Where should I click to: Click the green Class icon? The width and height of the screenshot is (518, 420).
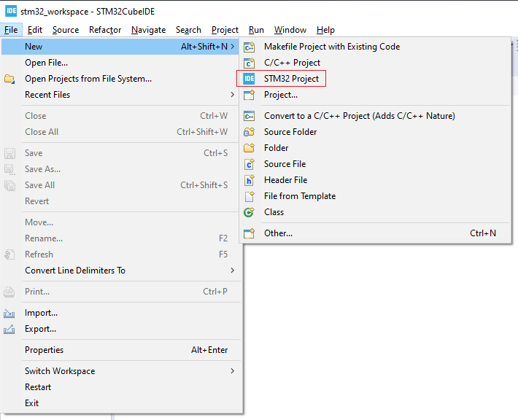click(249, 212)
